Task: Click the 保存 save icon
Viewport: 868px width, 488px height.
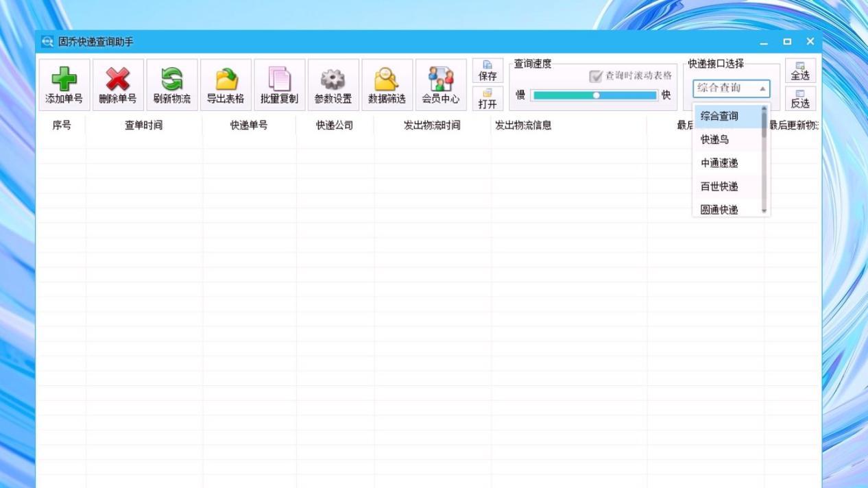Action: pos(487,71)
